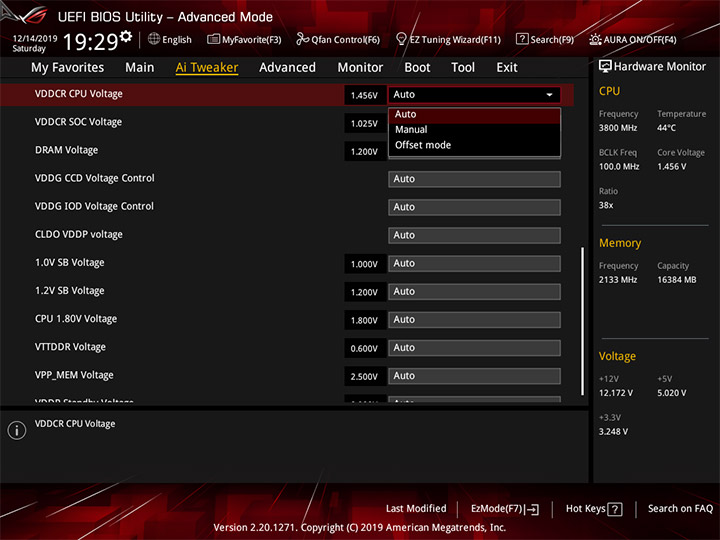Screen dimensions: 720x540
Task: Click the 3.248 V reading
Action: 613,432
